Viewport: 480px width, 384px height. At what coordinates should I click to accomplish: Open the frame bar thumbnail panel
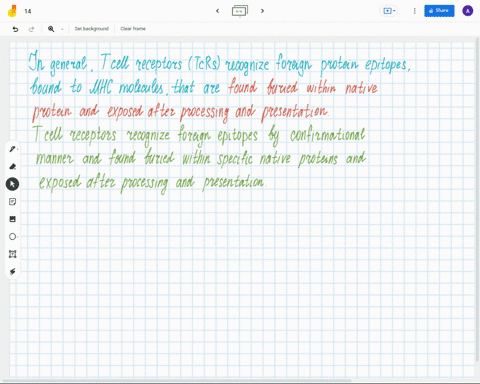click(x=240, y=11)
